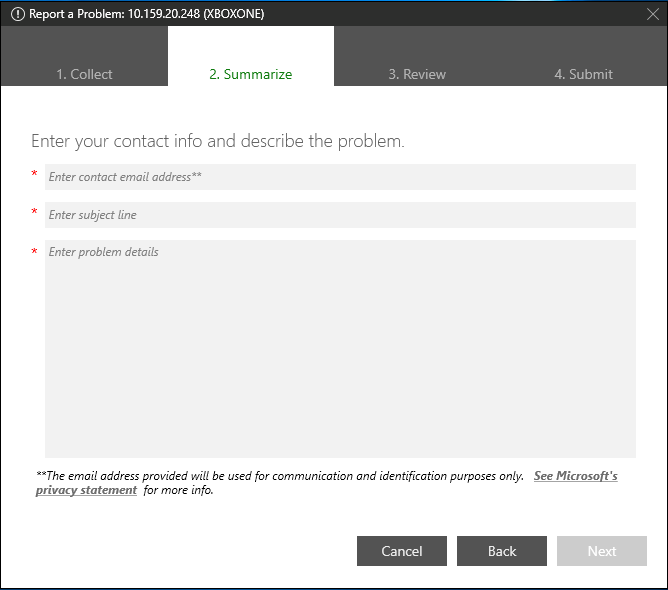Open the 3. Review tab

tap(417, 56)
